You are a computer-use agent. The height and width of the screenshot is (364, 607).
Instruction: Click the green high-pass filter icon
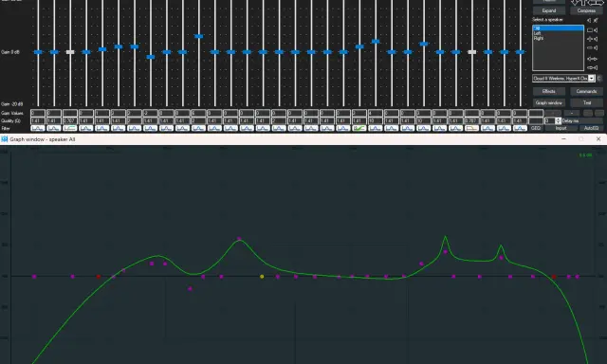coord(70,128)
